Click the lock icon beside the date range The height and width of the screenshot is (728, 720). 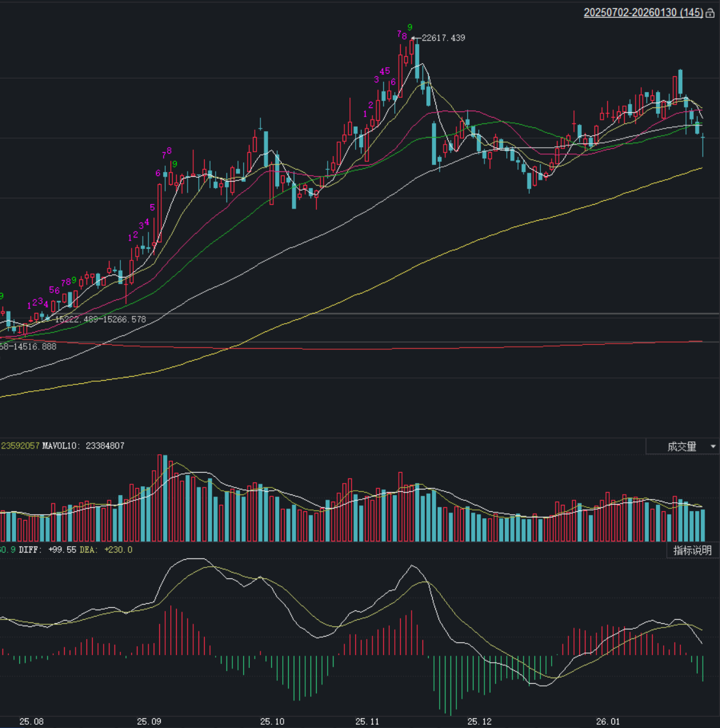tap(710, 13)
